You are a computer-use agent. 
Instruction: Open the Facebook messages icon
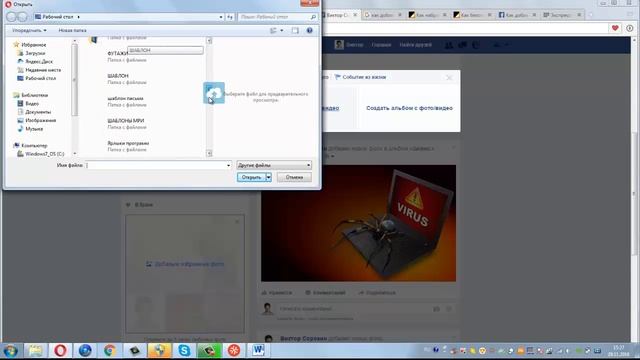click(x=462, y=45)
